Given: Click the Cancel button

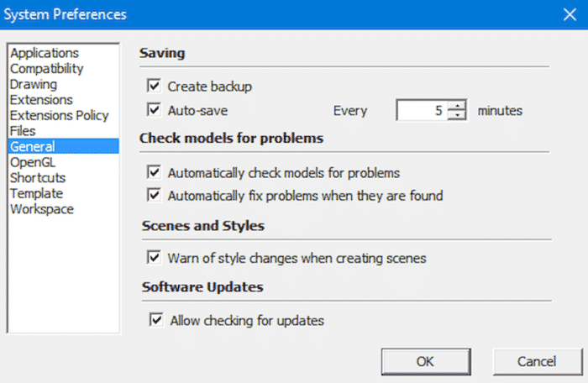Looking at the screenshot, I should point(537,361).
